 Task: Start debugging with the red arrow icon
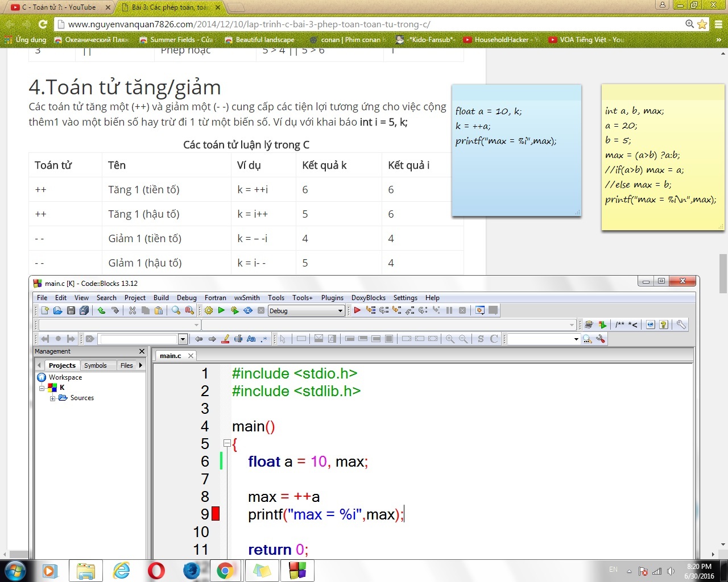tap(357, 310)
